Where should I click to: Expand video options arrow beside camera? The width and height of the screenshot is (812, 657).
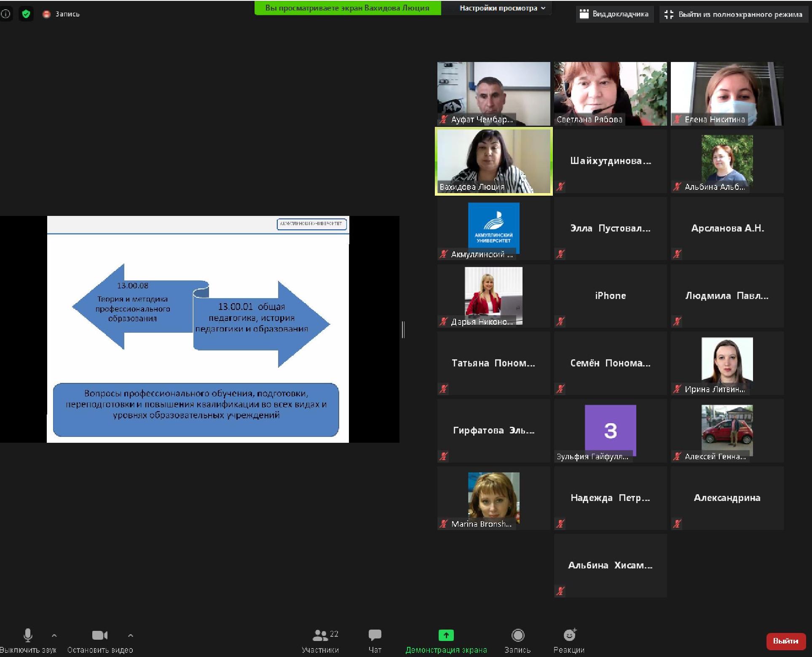131,635
